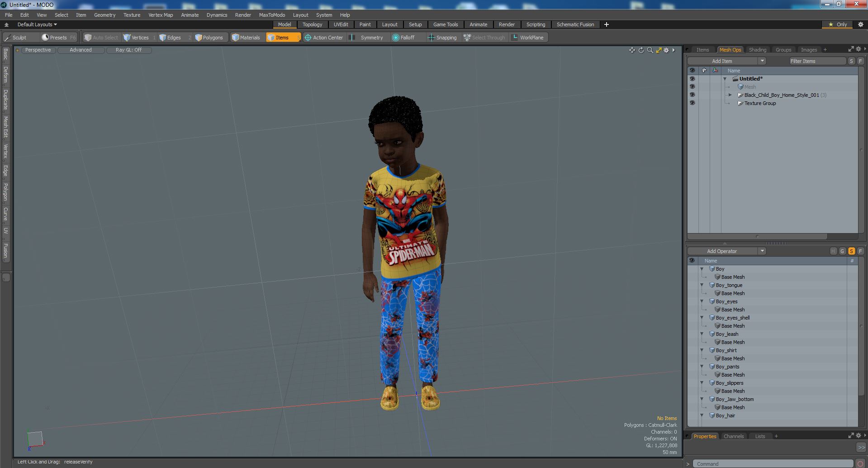Viewport: 868px width, 468px height.
Task: Switch to the UVEdit layout tab
Action: point(341,24)
